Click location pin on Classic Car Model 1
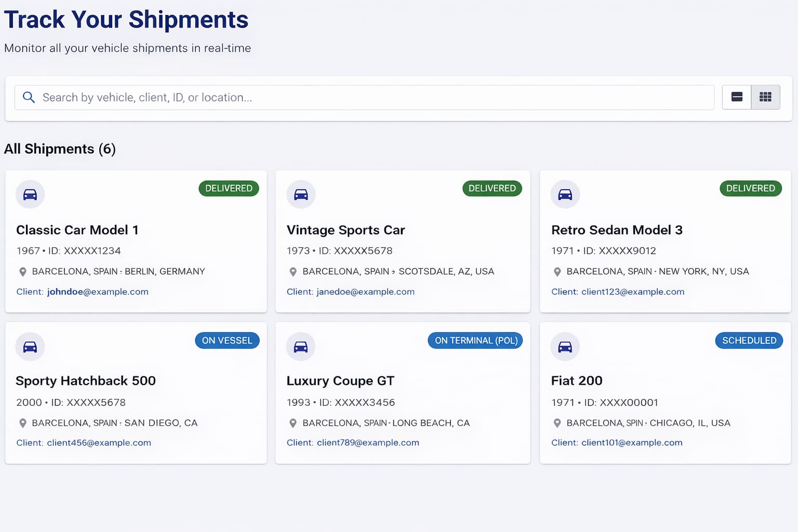 point(23,272)
